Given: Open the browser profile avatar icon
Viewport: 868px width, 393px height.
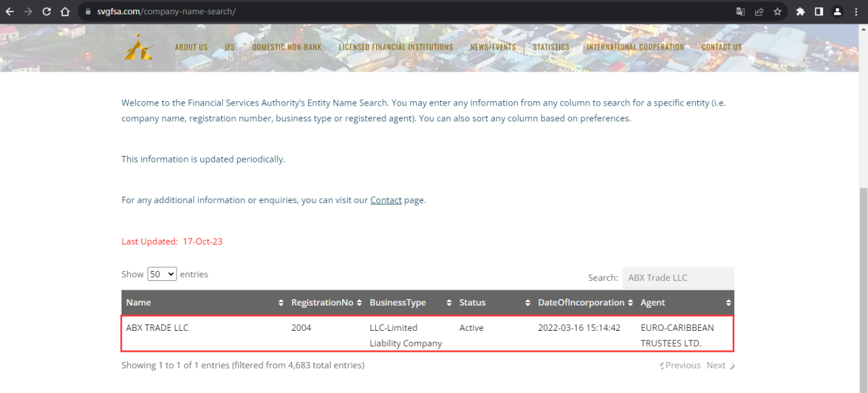Looking at the screenshot, I should click(x=837, y=12).
